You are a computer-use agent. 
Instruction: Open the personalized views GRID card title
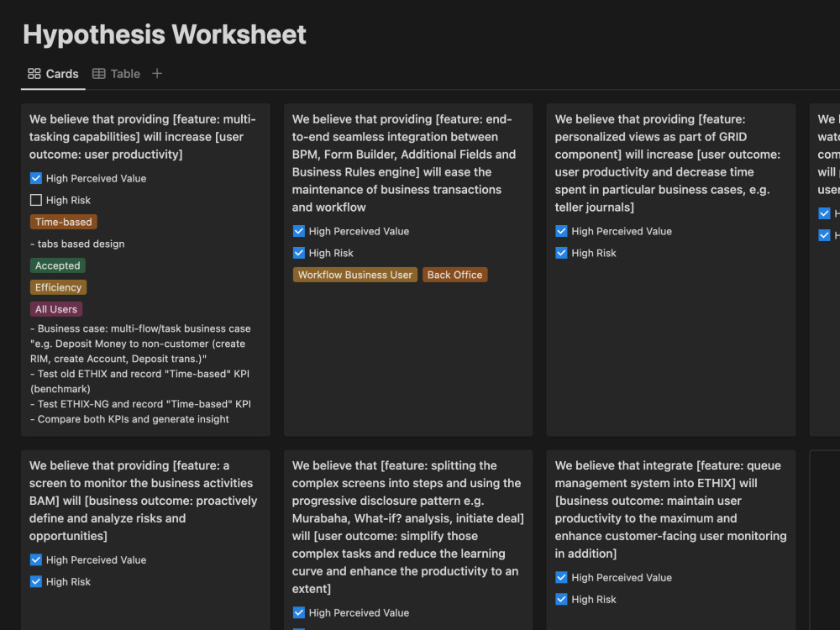(x=668, y=164)
